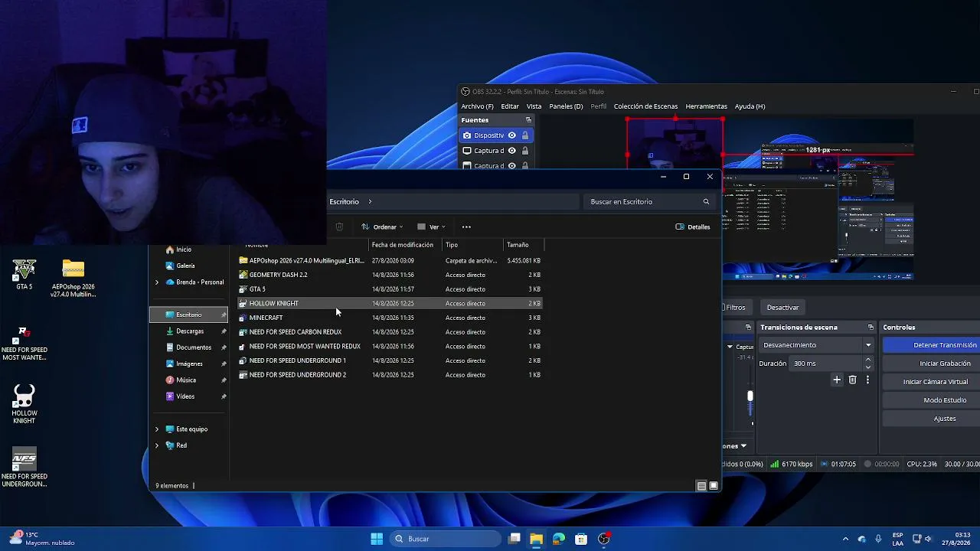Open the Ordenar sort dropdown

point(382,227)
